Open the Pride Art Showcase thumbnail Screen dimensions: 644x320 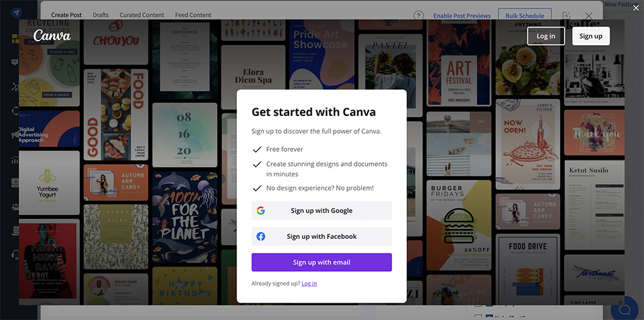point(321,54)
